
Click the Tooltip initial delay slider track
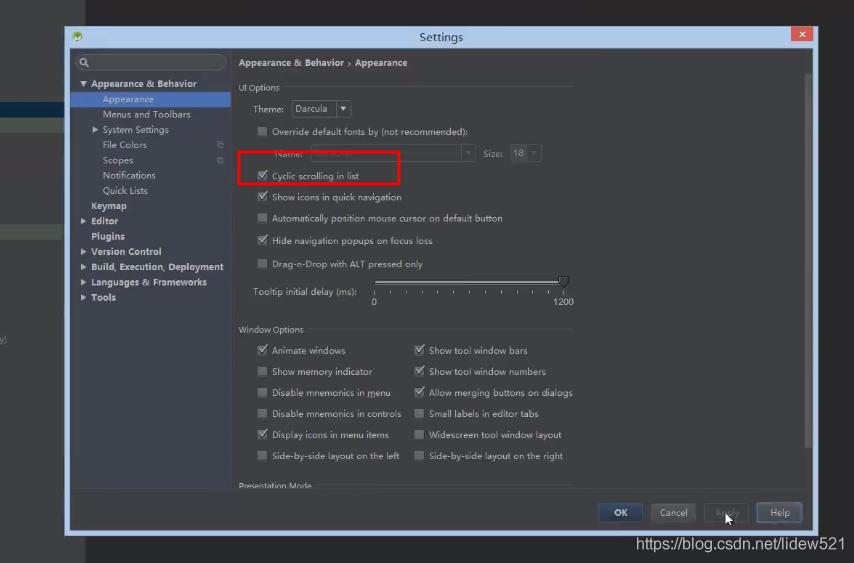tap(468, 282)
